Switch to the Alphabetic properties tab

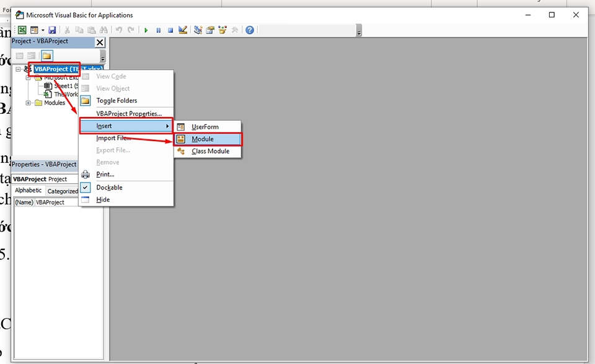[x=29, y=190]
